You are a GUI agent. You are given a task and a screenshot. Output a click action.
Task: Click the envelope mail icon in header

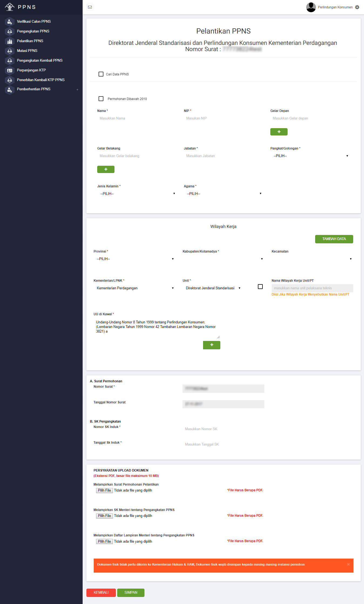click(x=90, y=7)
